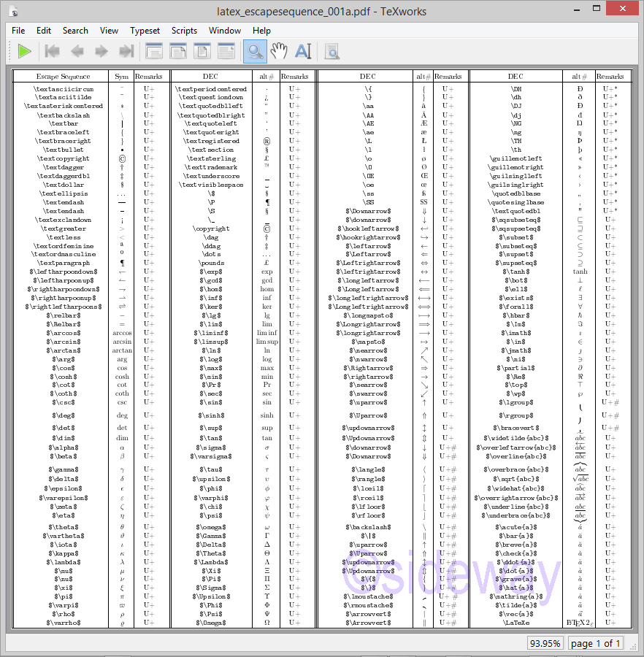644x657 pixels.
Task: Click the Fit to Width icon
Action: click(178, 52)
